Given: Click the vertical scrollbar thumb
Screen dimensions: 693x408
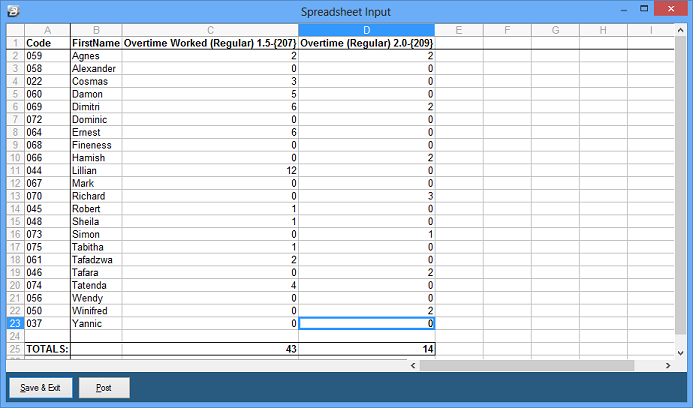Looking at the screenshot, I should click(681, 186).
